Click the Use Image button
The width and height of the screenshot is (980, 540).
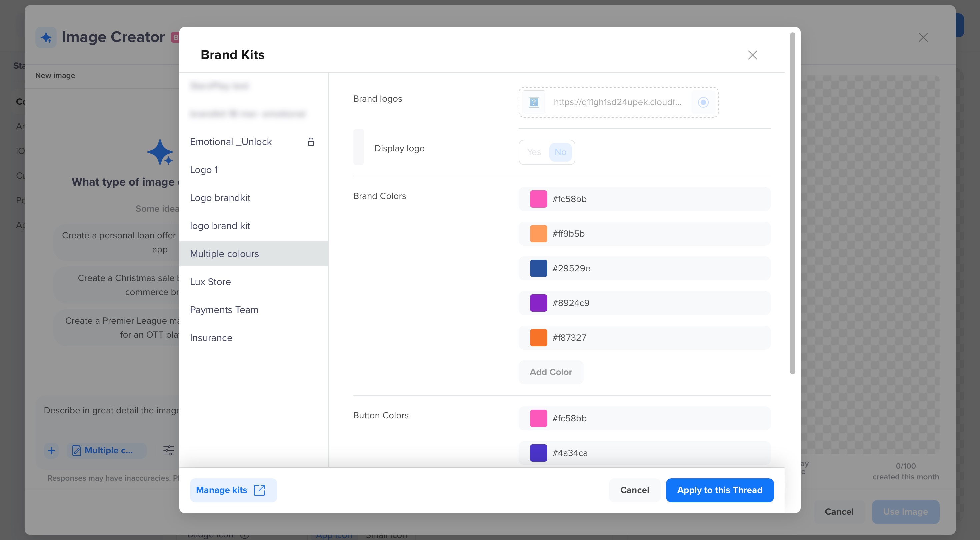pos(905,512)
